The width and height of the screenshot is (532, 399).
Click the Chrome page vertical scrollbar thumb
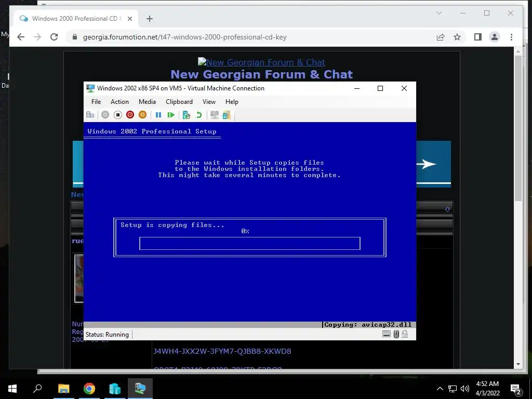point(518,128)
